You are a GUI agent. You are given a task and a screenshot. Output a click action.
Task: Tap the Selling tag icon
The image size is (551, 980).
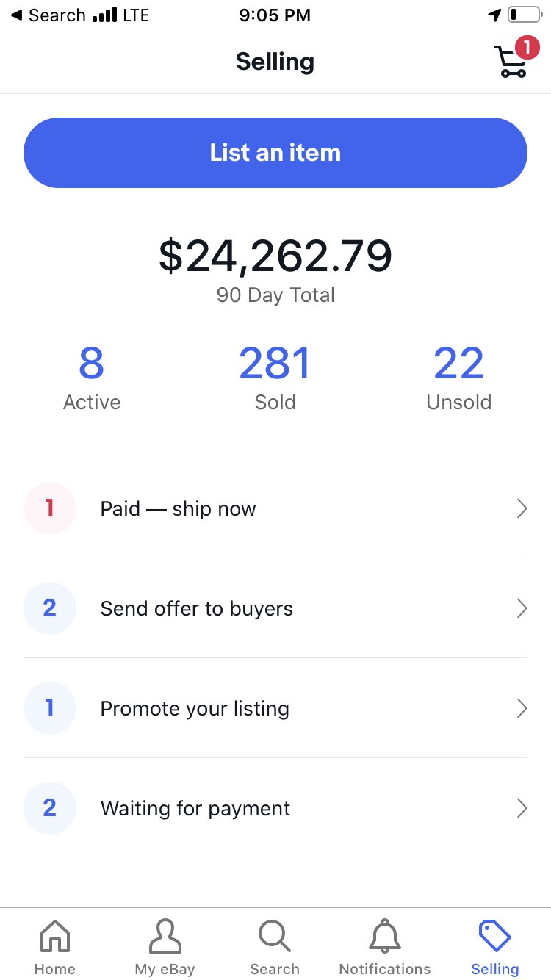pos(494,937)
